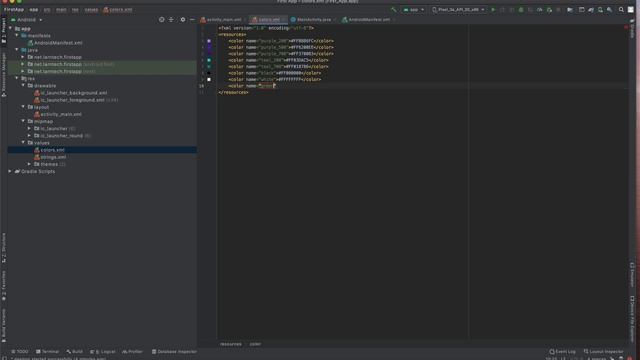The width and height of the screenshot is (640, 360).
Task: Click the teal_200 gutter color swatch
Action: (x=209, y=60)
